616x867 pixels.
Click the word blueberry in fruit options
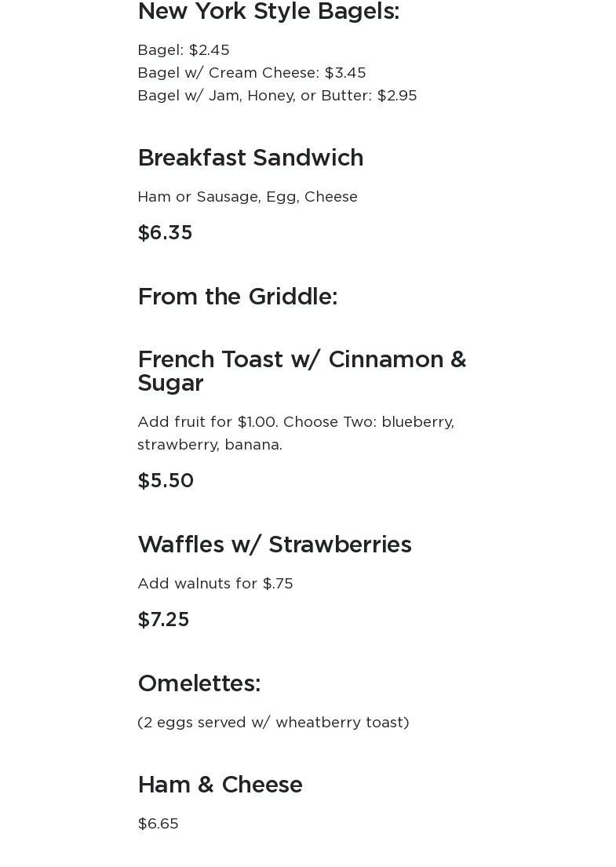417,422
